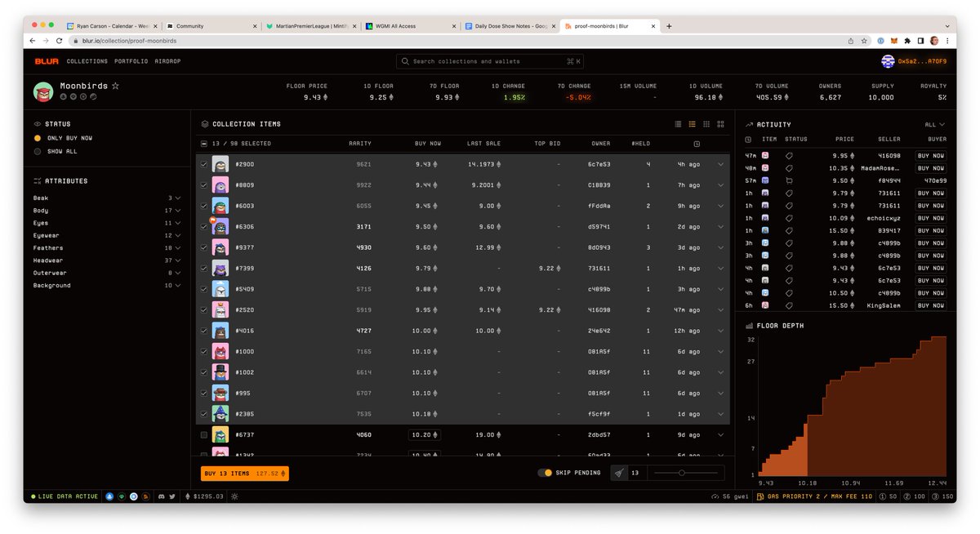Image resolution: width=980 pixels, height=534 pixels.
Task: Click the Discord icon in the status bar
Action: click(x=162, y=496)
